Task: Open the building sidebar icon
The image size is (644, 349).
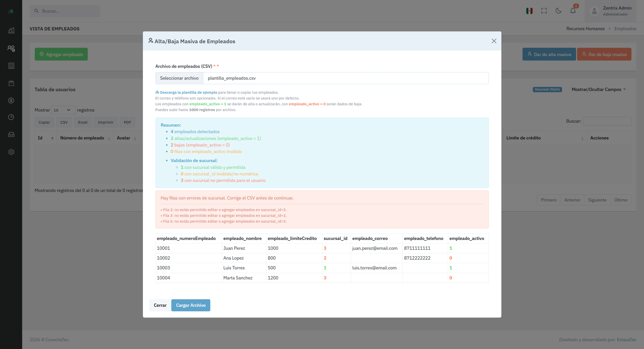Action: click(11, 66)
